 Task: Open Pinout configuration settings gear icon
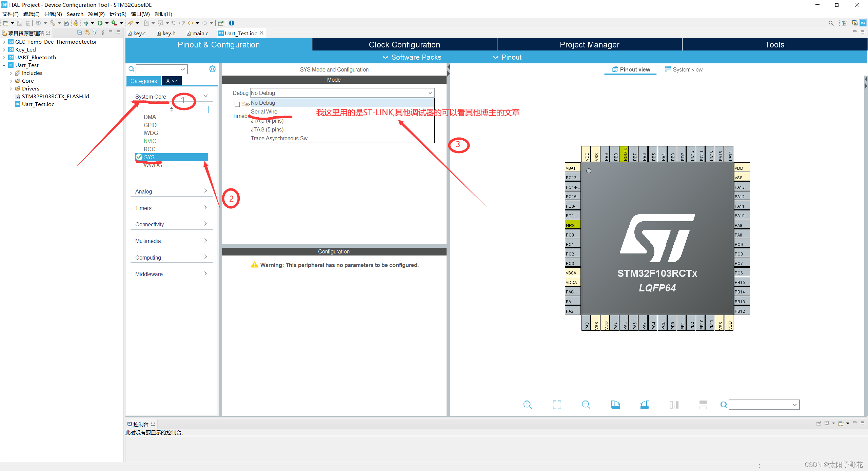[x=212, y=69]
